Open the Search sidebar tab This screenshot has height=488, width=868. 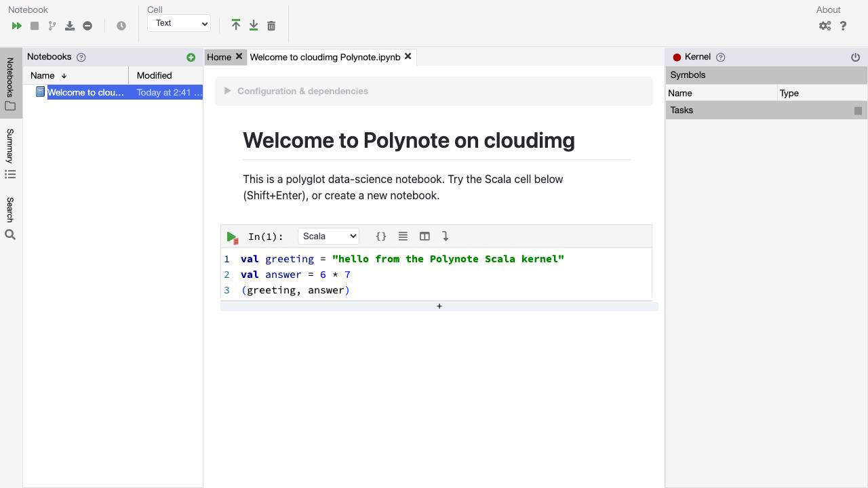tap(10, 218)
